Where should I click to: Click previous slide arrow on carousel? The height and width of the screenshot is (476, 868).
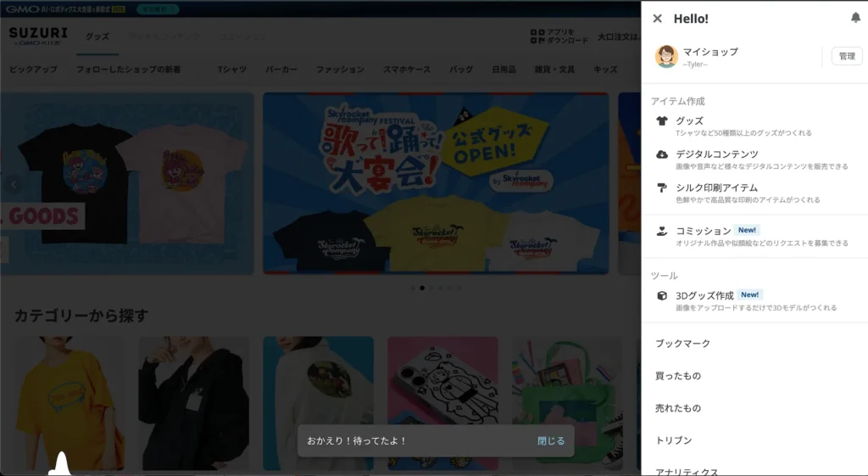pyautogui.click(x=14, y=184)
